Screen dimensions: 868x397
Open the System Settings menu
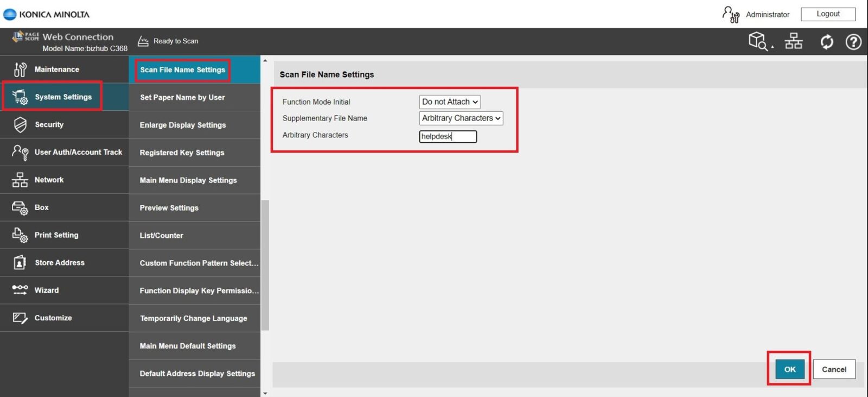(x=63, y=97)
